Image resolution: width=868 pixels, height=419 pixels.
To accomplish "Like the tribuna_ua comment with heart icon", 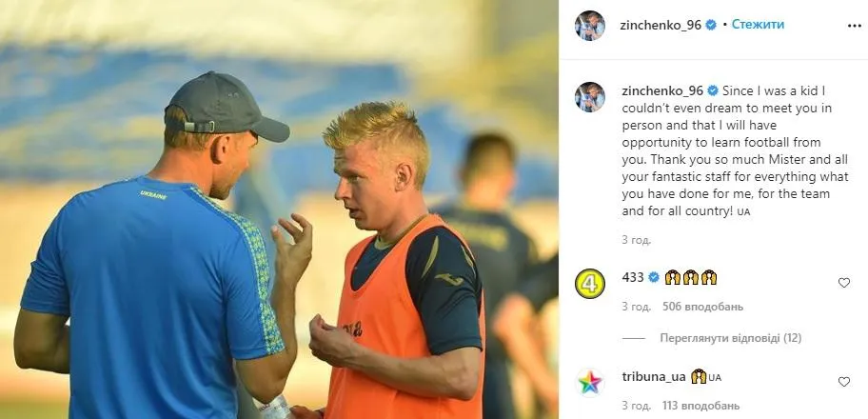I will pos(843,381).
